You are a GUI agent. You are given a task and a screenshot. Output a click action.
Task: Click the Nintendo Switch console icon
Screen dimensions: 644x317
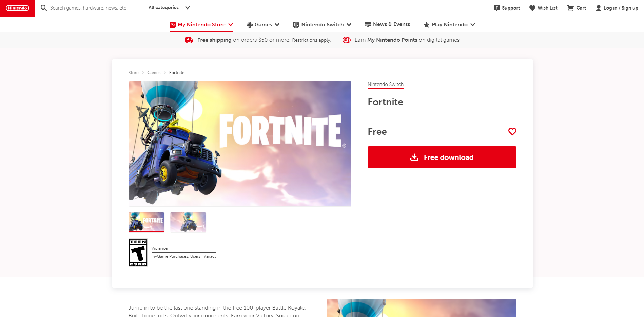coord(296,25)
